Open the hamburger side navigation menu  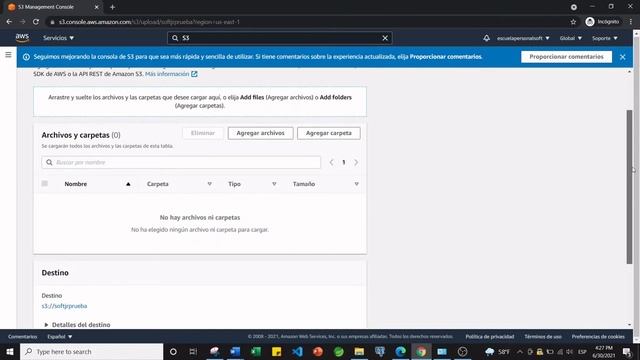coord(8,54)
